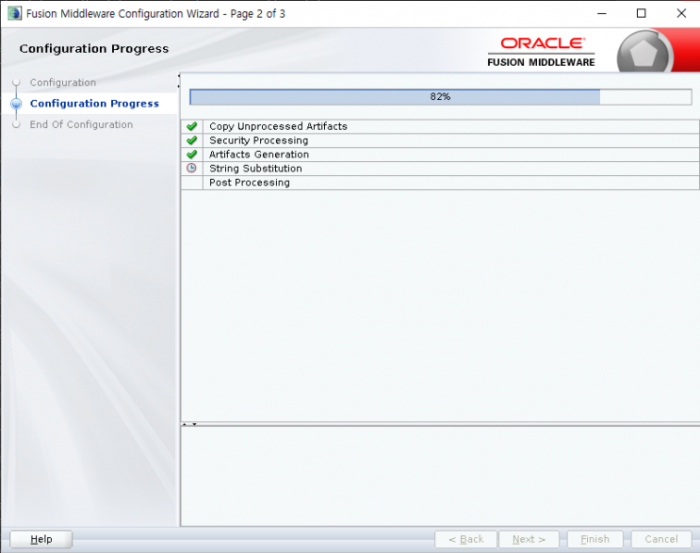Close the Configuration Wizard window
Viewport: 700px width, 553px height.
click(x=681, y=13)
